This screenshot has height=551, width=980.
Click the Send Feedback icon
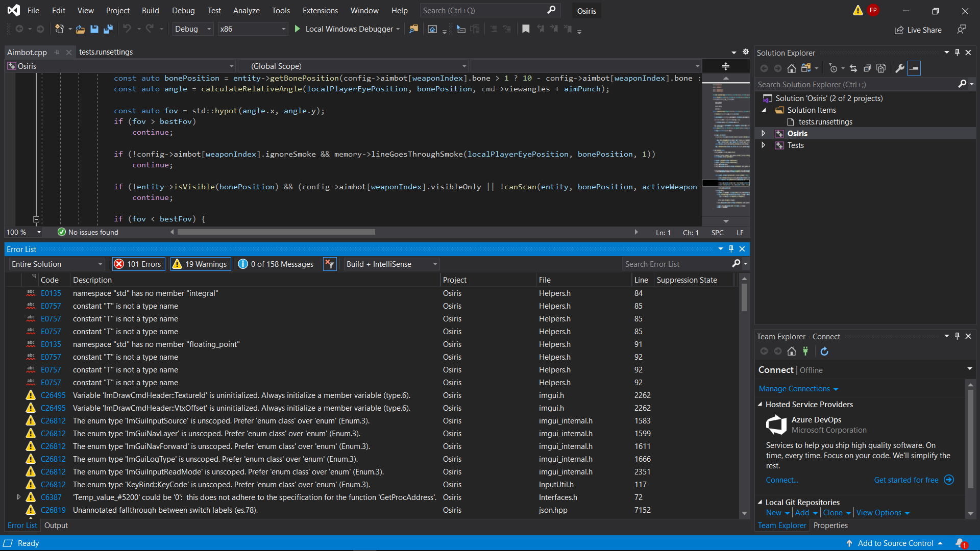(x=961, y=30)
